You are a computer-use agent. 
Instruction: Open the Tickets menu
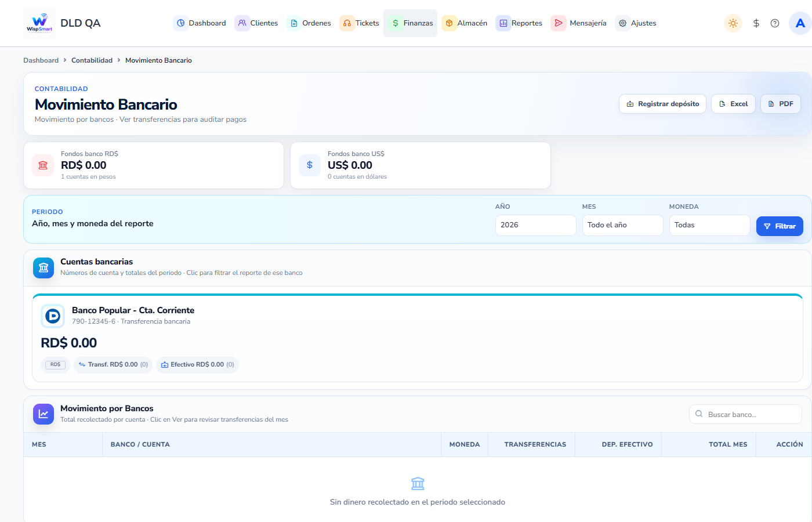coord(360,23)
